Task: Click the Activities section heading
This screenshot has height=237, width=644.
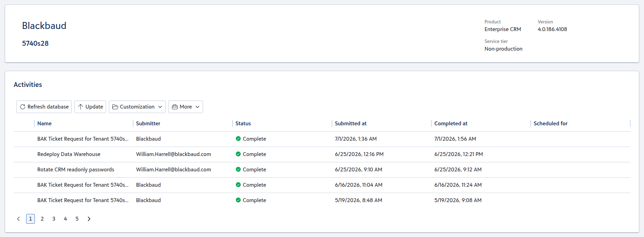Action: (28, 85)
